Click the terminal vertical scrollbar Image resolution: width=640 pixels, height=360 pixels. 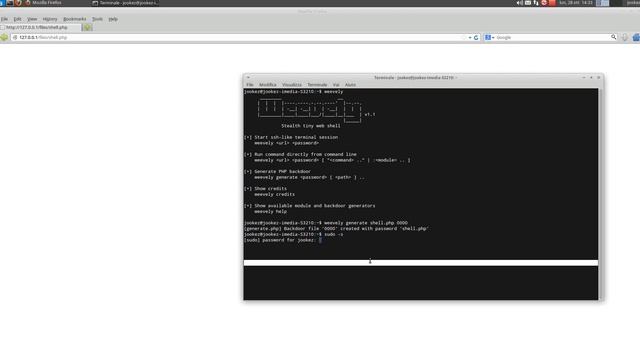point(601,194)
